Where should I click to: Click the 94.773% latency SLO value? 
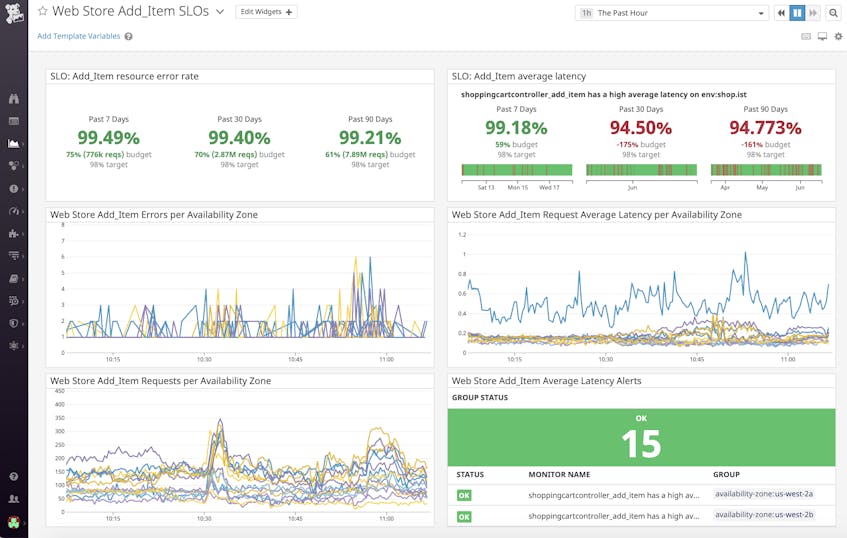[x=765, y=128]
